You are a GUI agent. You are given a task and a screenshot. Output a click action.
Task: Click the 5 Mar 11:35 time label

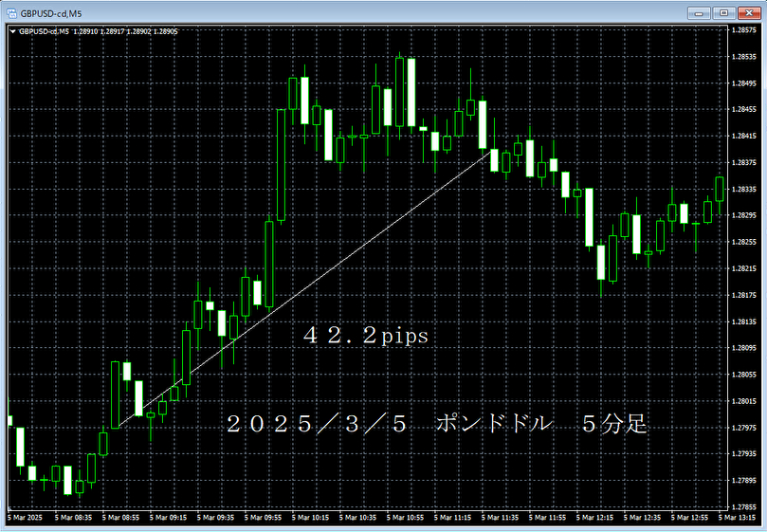click(x=502, y=518)
